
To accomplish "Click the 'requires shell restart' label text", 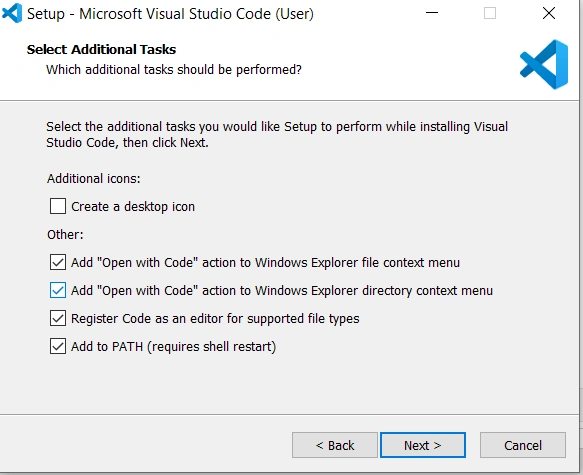I will pos(212,347).
